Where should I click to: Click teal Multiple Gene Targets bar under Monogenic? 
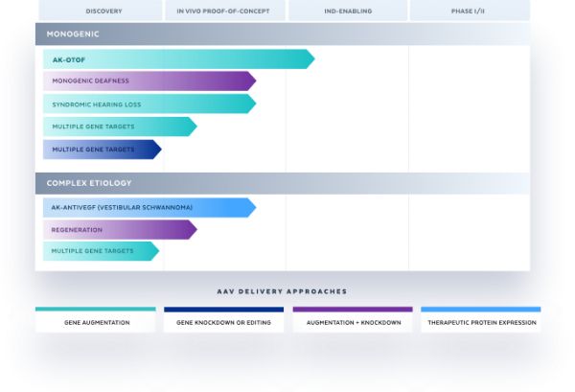coord(119,127)
